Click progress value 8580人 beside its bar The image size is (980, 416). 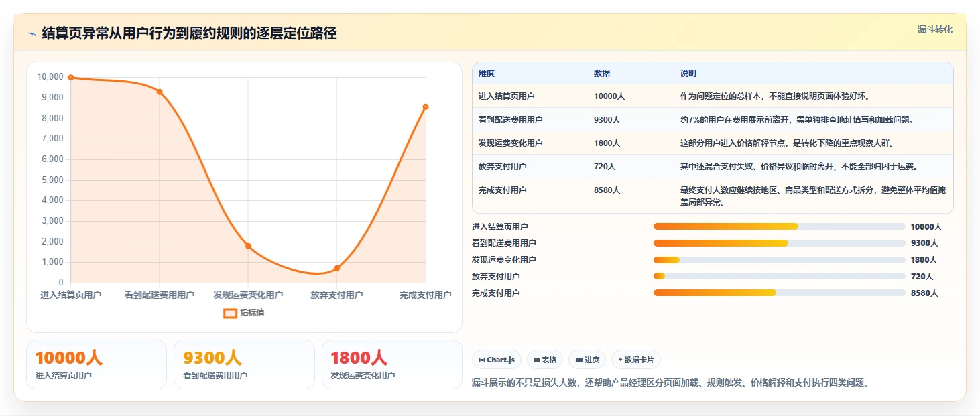coord(924,293)
